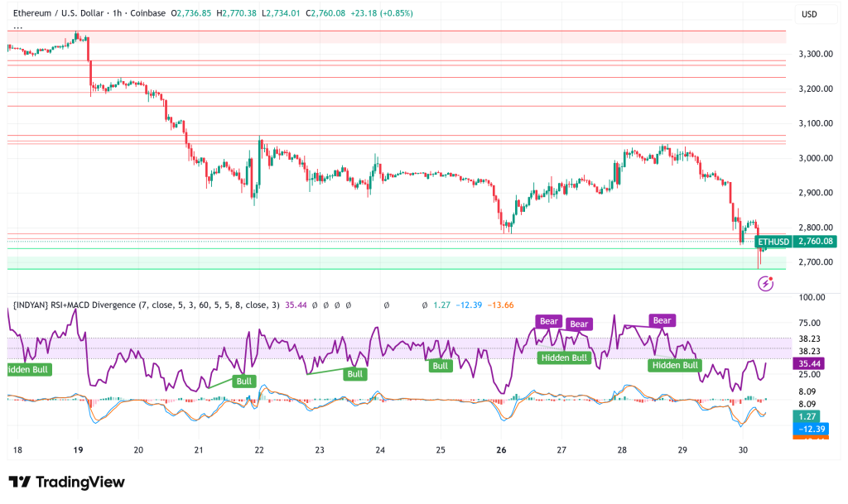Click the date 19 on time axis

click(77, 450)
